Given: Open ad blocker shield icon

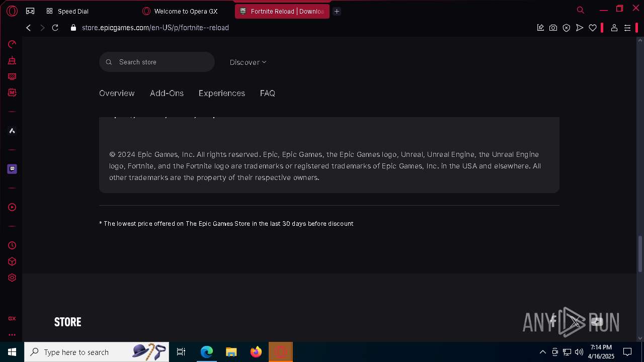Looking at the screenshot, I should (567, 28).
